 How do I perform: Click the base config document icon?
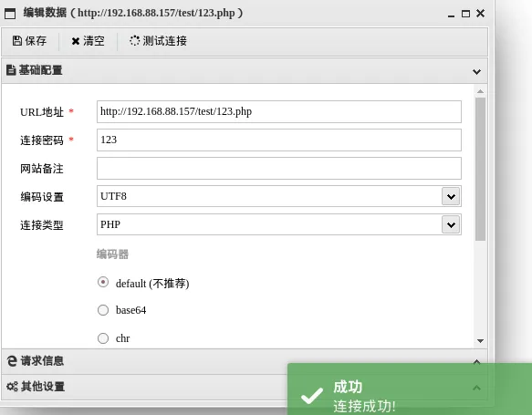pos(11,70)
